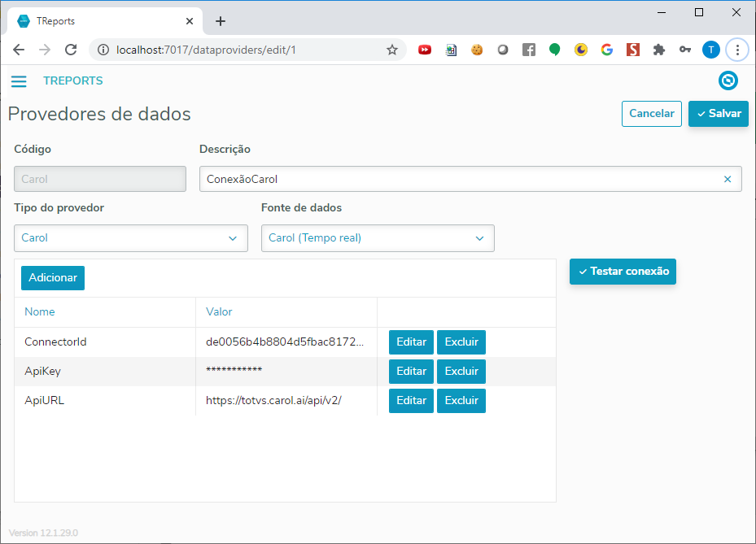View site information icon in address bar
Image resolution: width=756 pixels, height=544 pixels.
tap(103, 50)
